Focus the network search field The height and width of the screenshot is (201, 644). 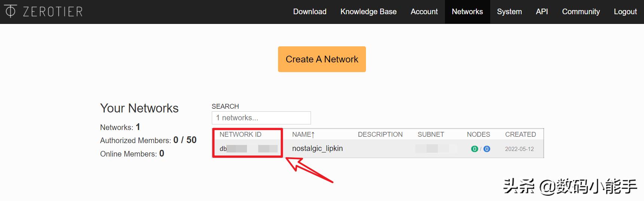click(261, 118)
